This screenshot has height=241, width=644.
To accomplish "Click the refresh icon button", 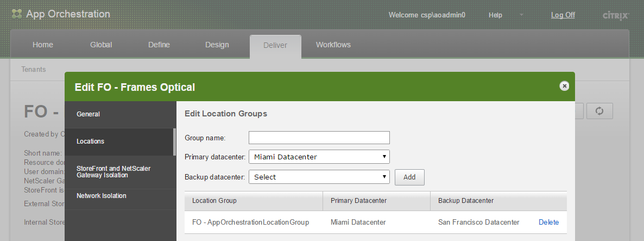I will [599, 111].
